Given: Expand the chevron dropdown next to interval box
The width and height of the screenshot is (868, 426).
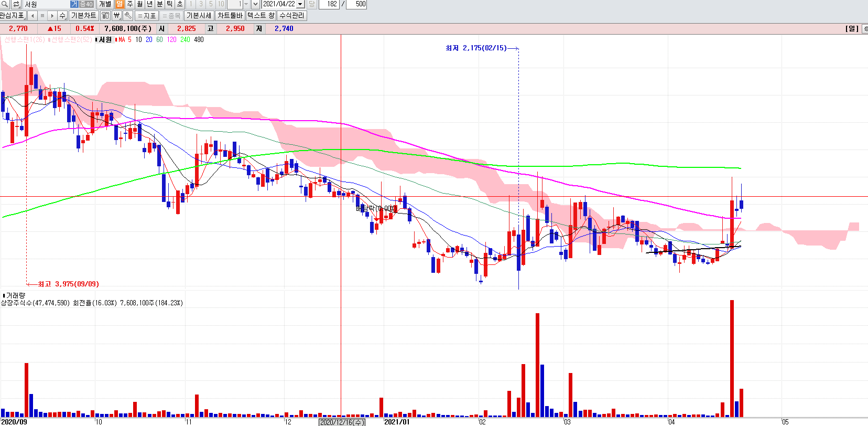Looking at the screenshot, I should pyautogui.click(x=255, y=4).
